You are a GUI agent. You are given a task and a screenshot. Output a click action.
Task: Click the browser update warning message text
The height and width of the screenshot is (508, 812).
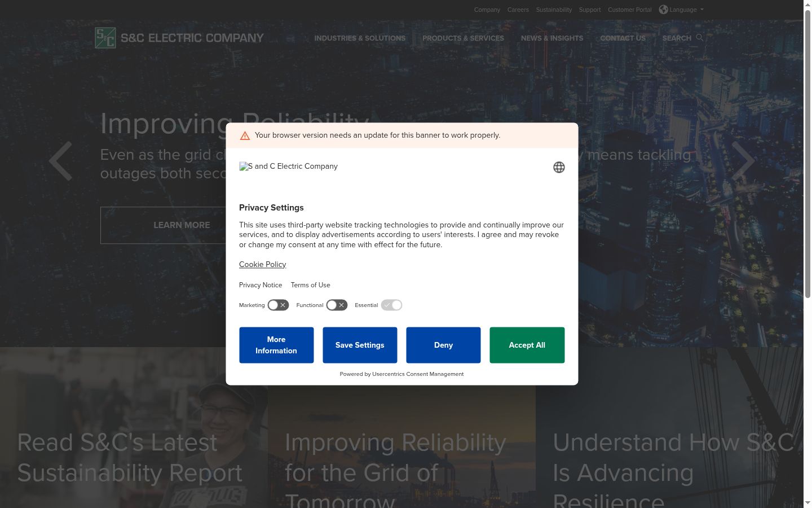pos(377,135)
